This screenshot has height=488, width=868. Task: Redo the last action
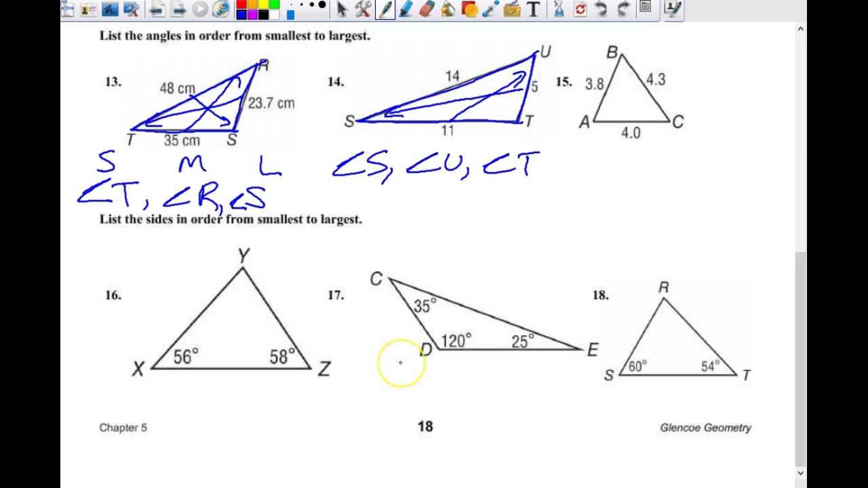pos(624,9)
